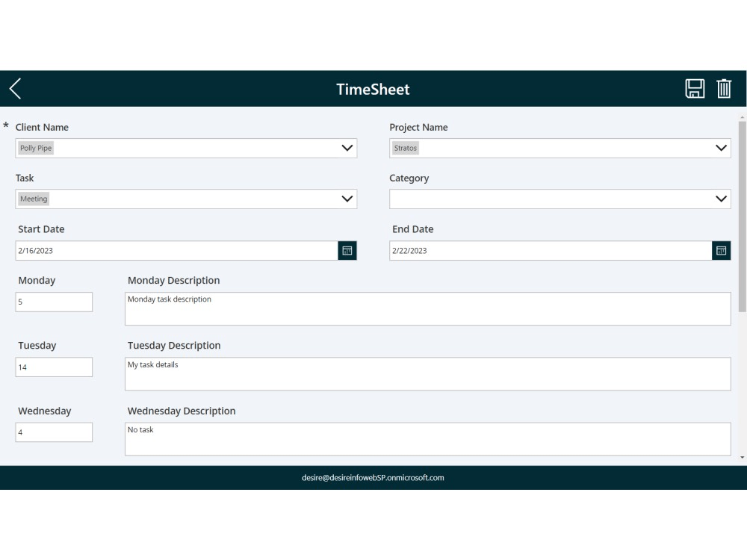Open the empty Category dropdown
Viewport: 747px width, 560px height.
[x=721, y=199]
